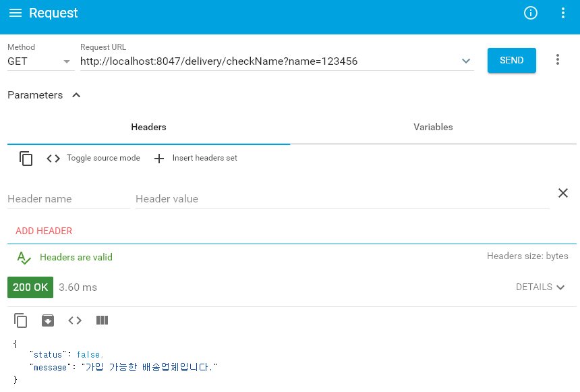Switch to the Variables tab
580x392 pixels.
pos(433,127)
